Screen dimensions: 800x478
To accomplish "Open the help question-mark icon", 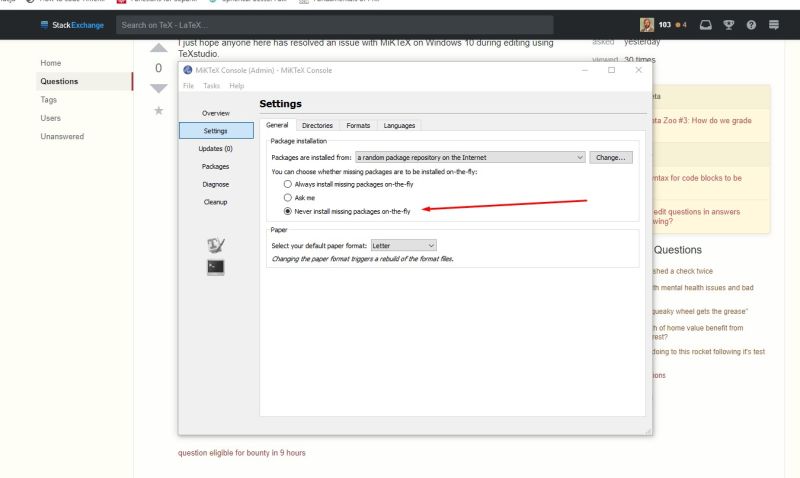I will pyautogui.click(x=751, y=24).
